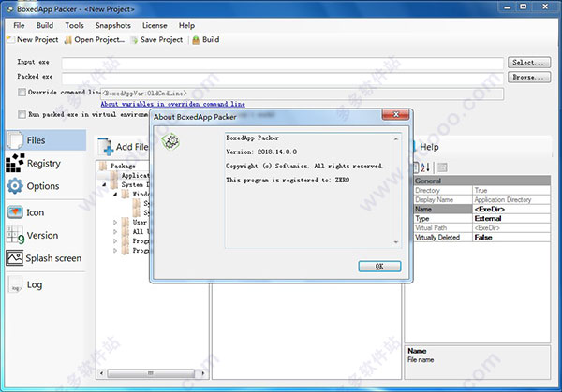Screen dimensions: 562x392
Task: Open the License menu
Action: tap(155, 25)
